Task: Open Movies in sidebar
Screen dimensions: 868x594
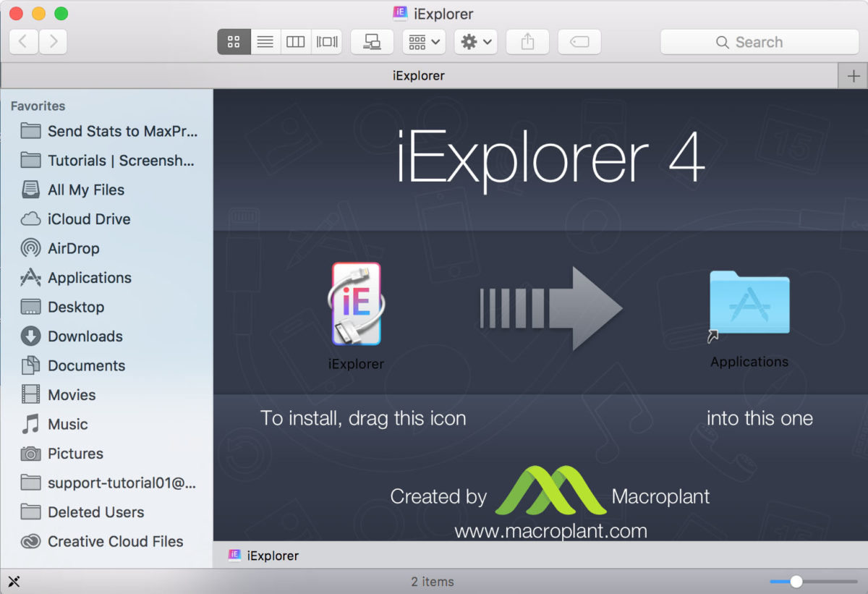Action: pyautogui.click(x=59, y=395)
